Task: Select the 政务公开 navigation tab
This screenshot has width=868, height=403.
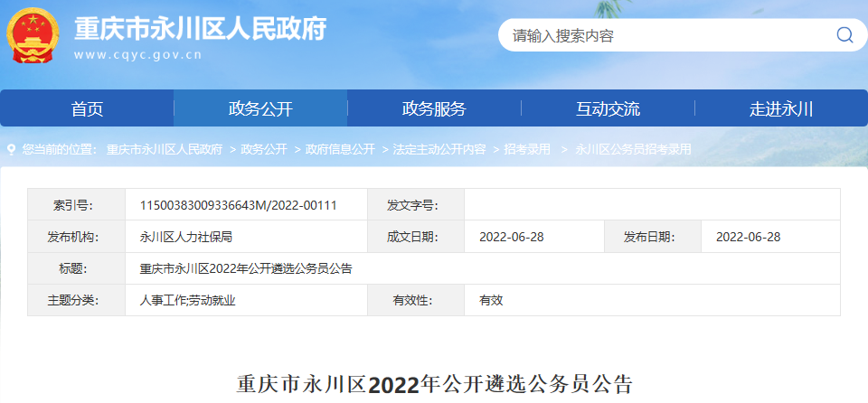Action: point(260,109)
